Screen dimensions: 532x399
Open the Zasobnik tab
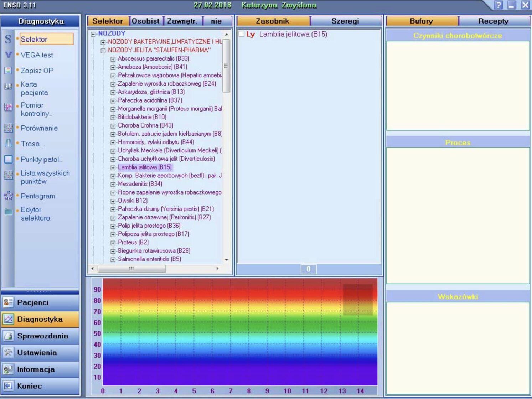click(x=273, y=21)
